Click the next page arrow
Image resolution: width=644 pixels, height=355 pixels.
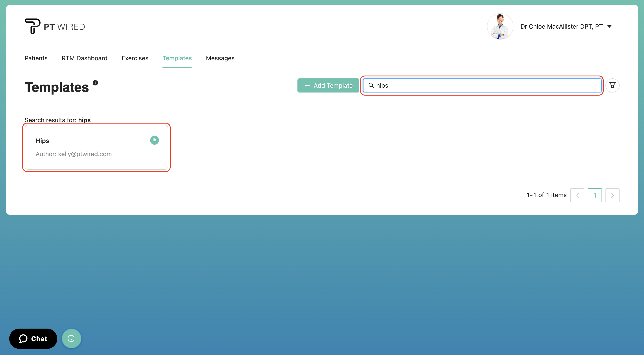tap(613, 195)
